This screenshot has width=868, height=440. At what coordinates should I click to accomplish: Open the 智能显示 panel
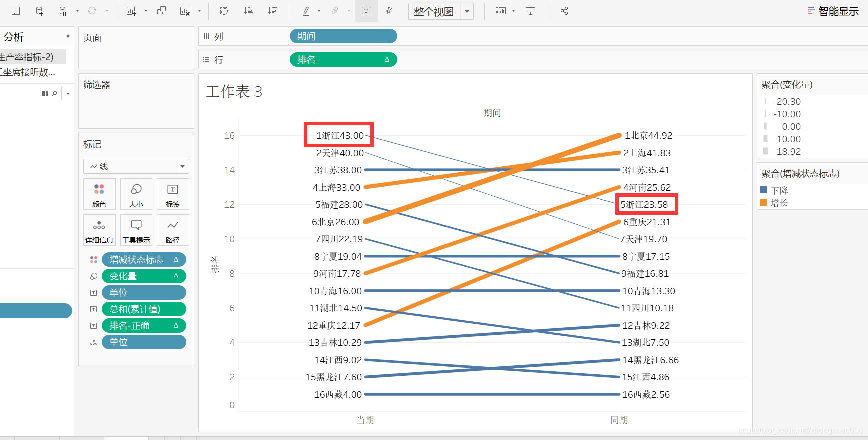point(833,11)
